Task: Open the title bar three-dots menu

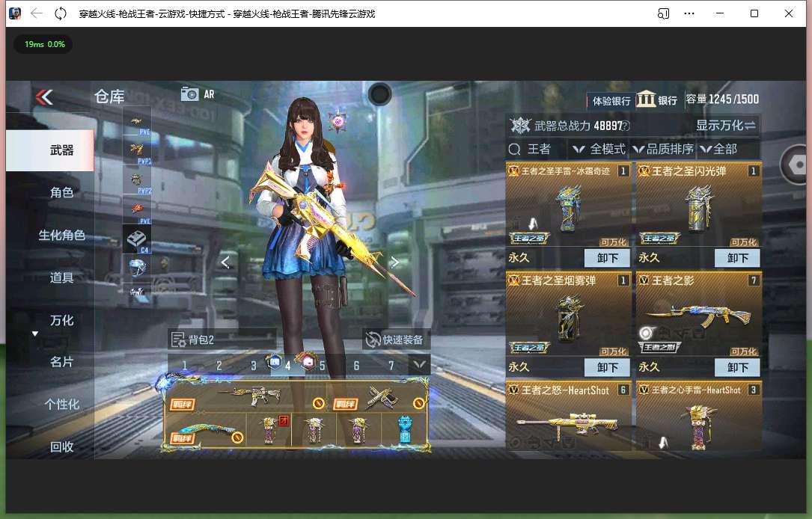Action: click(689, 13)
